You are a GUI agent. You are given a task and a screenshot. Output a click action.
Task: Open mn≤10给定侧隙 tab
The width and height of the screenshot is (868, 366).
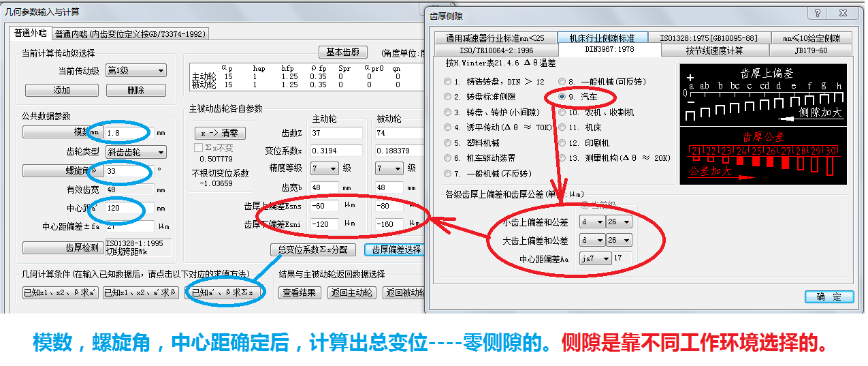810,38
